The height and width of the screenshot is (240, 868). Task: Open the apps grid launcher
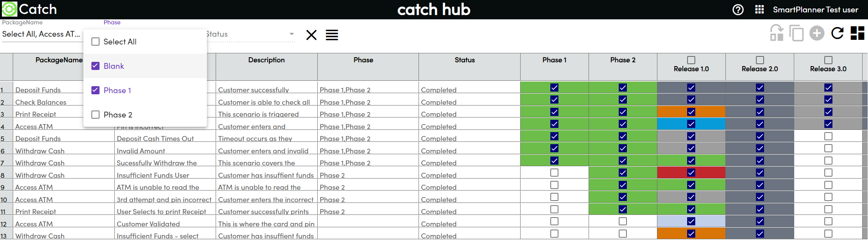759,10
